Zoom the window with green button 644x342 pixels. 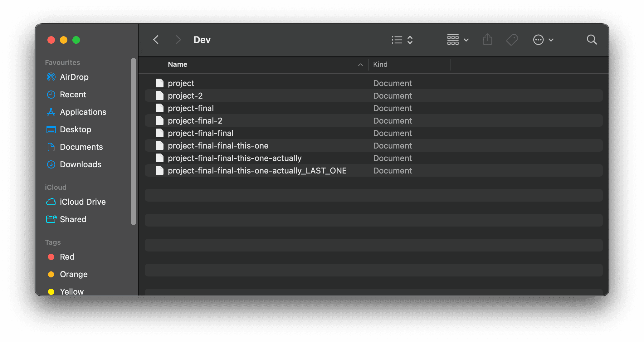[76, 40]
